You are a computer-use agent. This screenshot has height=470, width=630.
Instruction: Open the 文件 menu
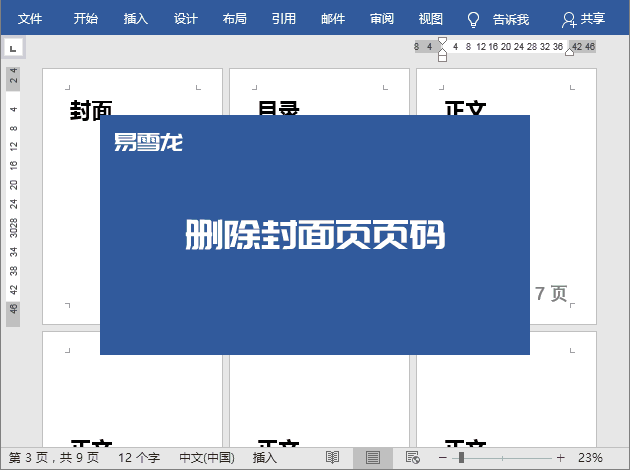point(30,18)
